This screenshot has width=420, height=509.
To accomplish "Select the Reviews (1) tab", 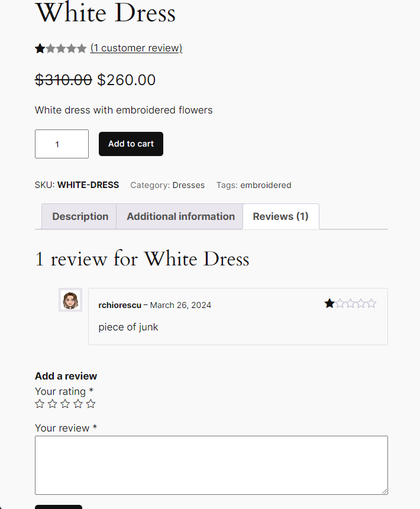I will coord(280,216).
